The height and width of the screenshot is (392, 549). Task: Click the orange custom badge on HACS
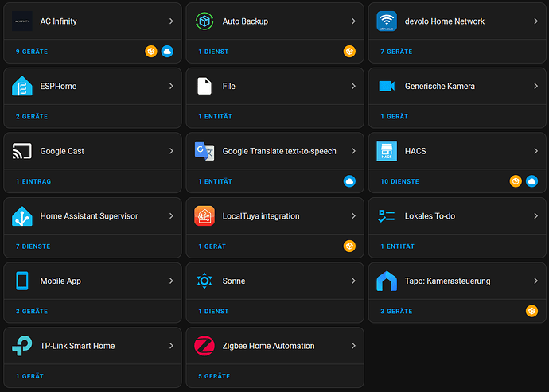pos(516,181)
